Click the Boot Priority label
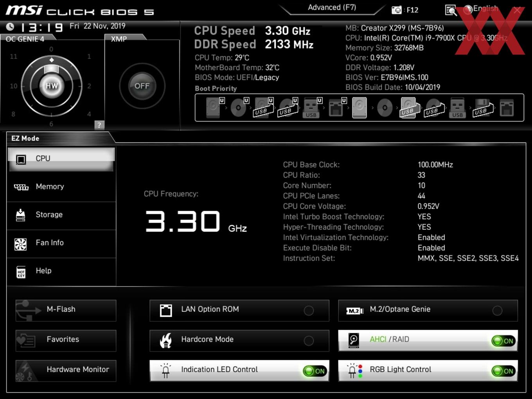The width and height of the screenshot is (532, 399). [216, 88]
